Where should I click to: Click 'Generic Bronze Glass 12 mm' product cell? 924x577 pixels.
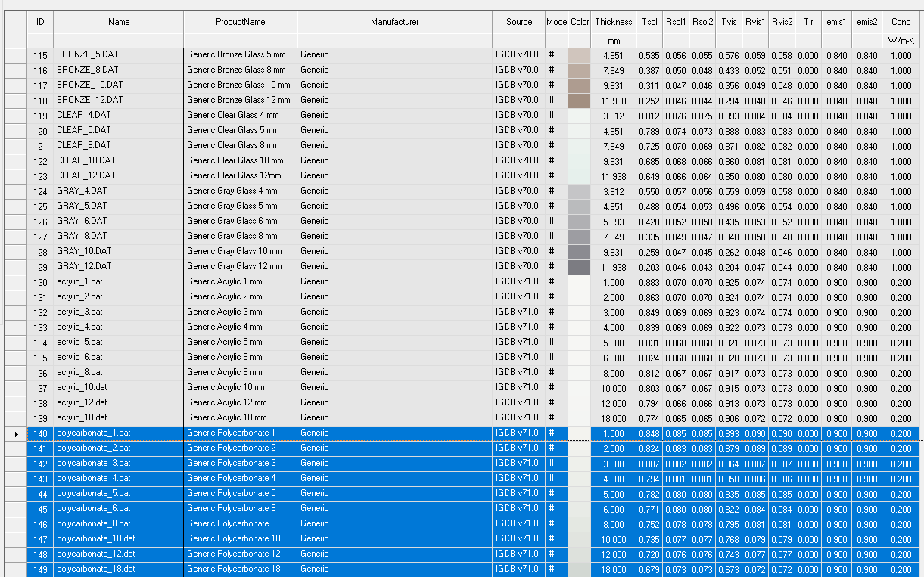coord(241,101)
